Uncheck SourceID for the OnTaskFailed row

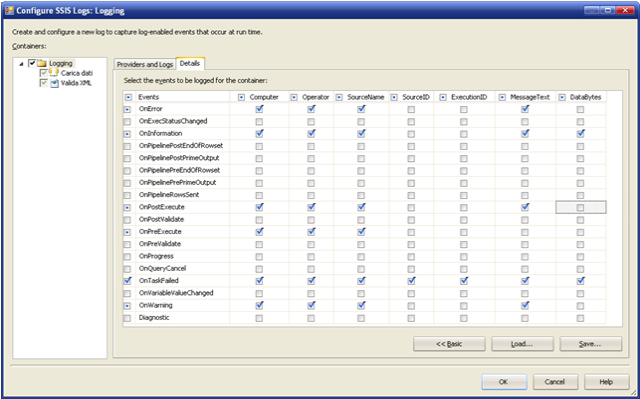pyautogui.click(x=411, y=281)
